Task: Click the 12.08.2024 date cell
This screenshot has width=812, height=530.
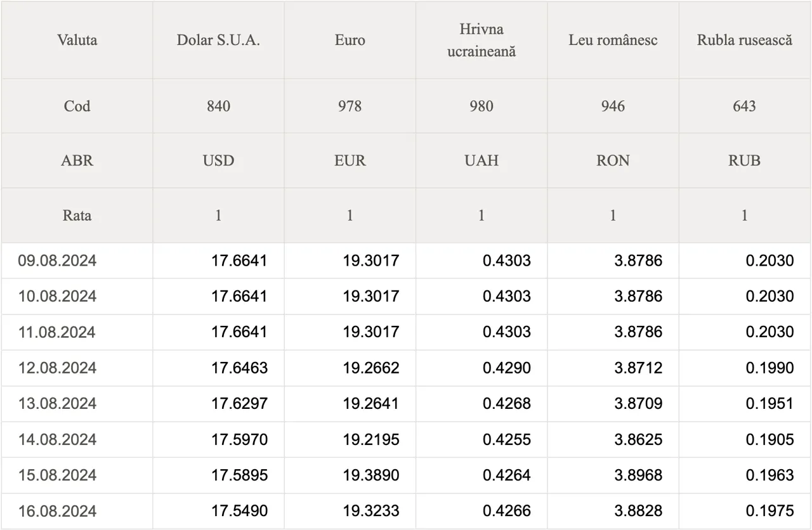Action: pyautogui.click(x=57, y=368)
